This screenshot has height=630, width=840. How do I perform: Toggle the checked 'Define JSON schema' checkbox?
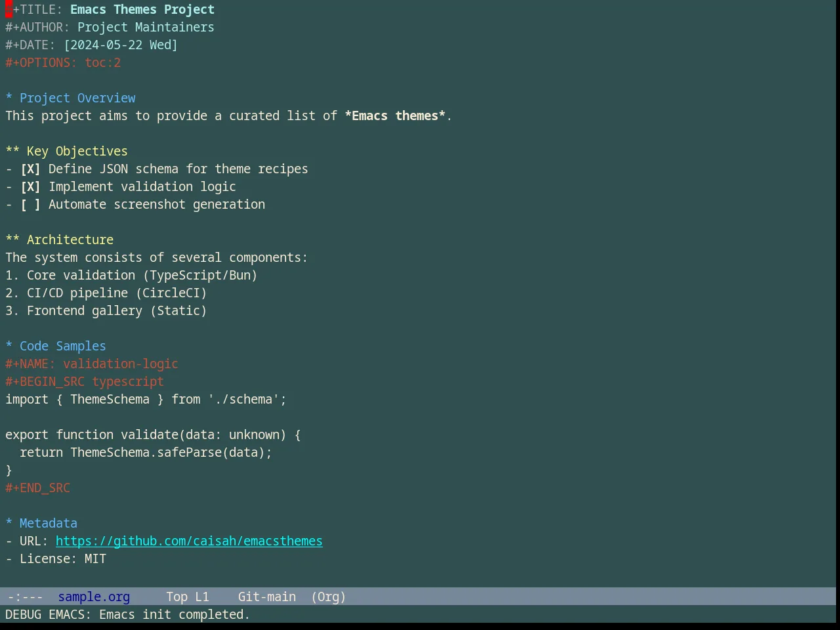(x=30, y=169)
